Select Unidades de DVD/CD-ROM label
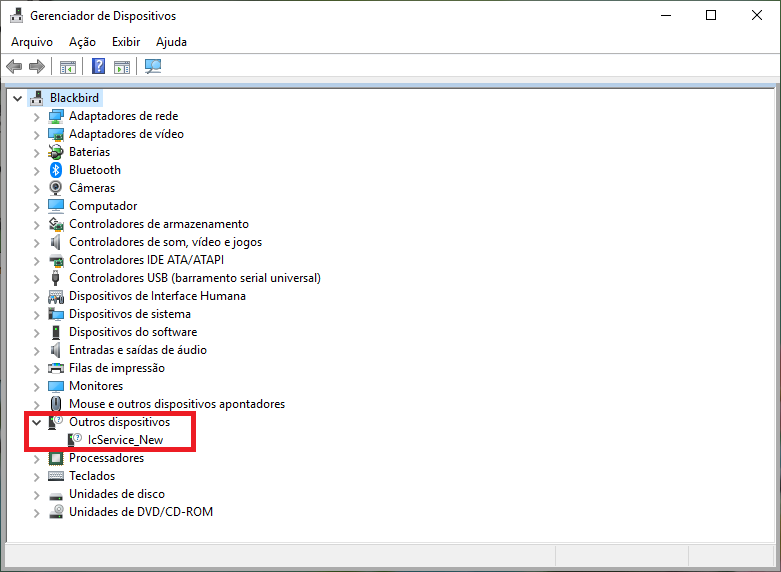Screen dimensions: 781x572 (x=141, y=512)
